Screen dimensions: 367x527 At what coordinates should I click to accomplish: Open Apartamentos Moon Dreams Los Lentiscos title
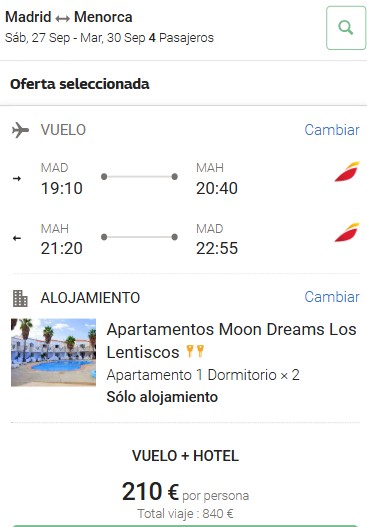tap(231, 340)
